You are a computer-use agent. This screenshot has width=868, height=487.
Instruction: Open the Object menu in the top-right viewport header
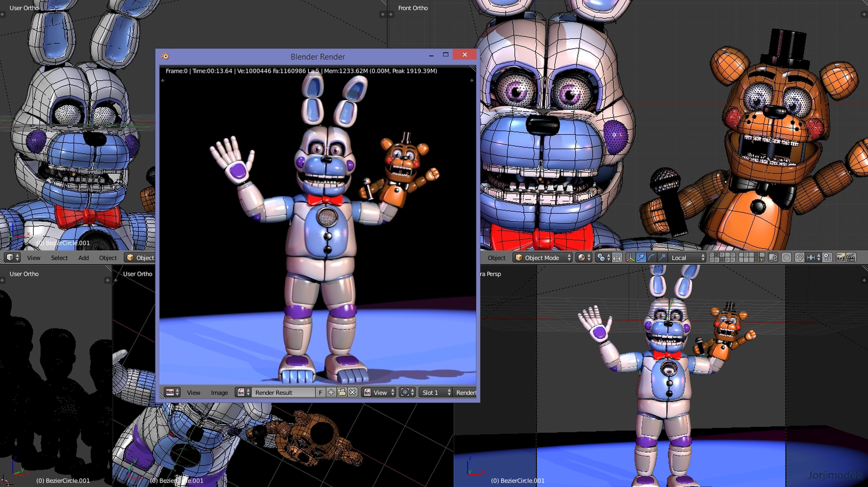pos(496,258)
